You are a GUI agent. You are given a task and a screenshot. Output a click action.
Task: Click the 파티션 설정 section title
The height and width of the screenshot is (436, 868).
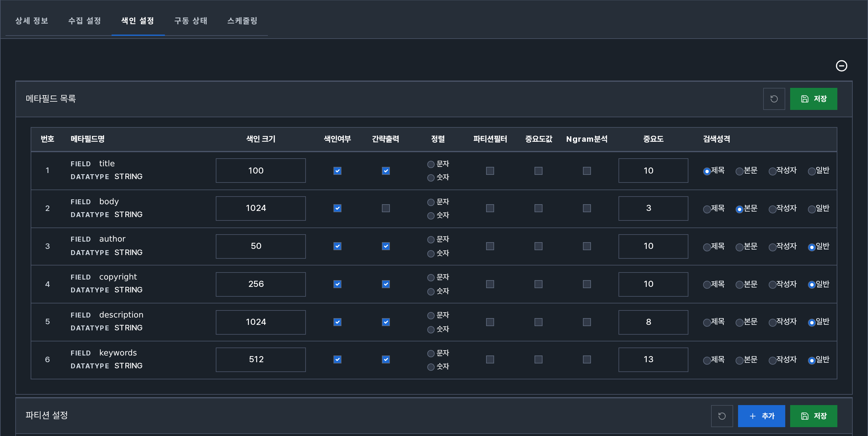pos(47,415)
